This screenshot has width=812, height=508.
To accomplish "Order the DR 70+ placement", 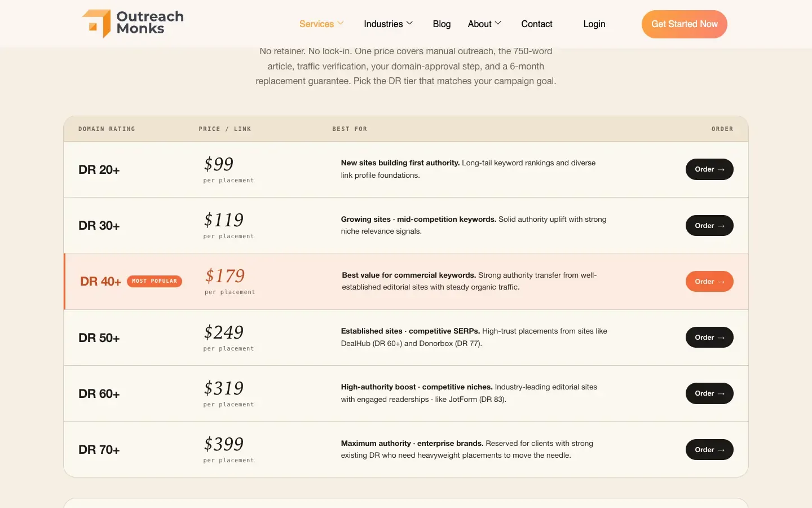I will tap(709, 450).
